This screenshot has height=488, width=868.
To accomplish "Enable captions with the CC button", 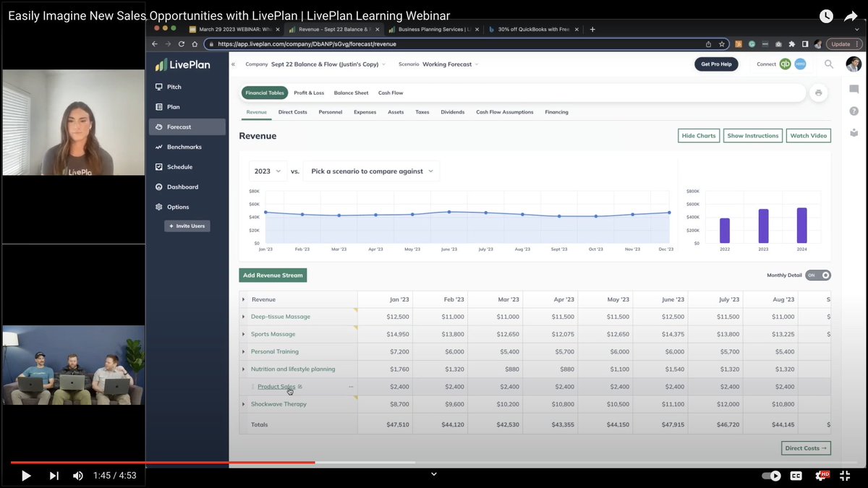I will coord(796,476).
